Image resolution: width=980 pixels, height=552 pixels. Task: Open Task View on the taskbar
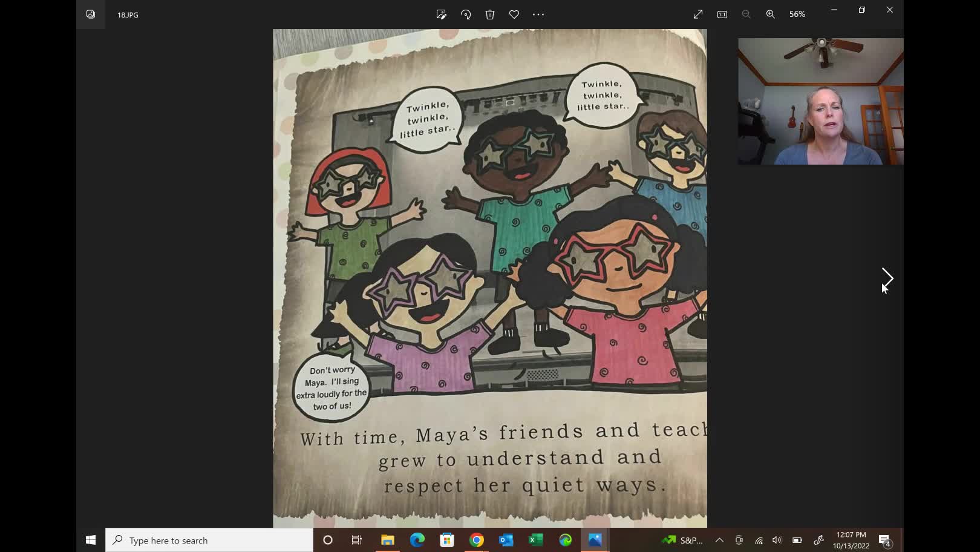(357, 540)
